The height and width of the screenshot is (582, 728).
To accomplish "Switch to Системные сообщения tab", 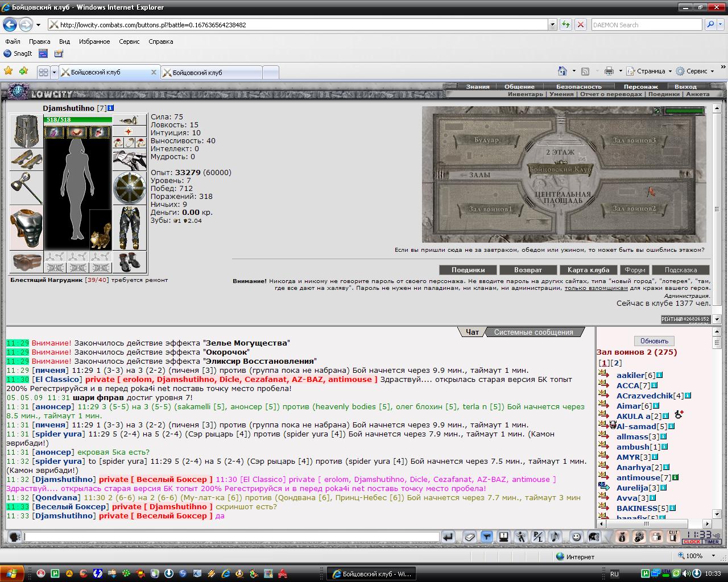I will coord(533,332).
